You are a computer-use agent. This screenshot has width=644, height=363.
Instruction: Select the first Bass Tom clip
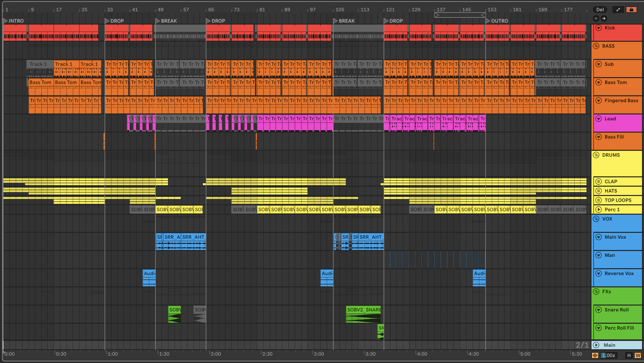41,86
